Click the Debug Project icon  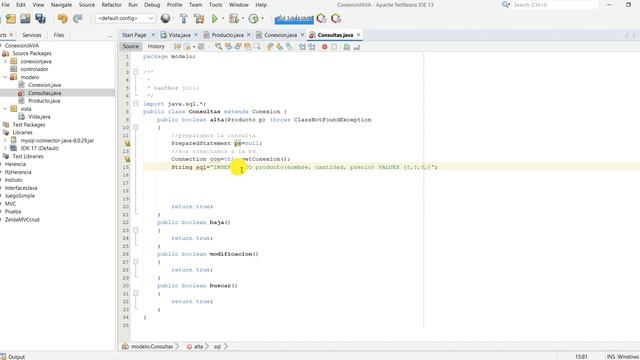tap(233, 19)
